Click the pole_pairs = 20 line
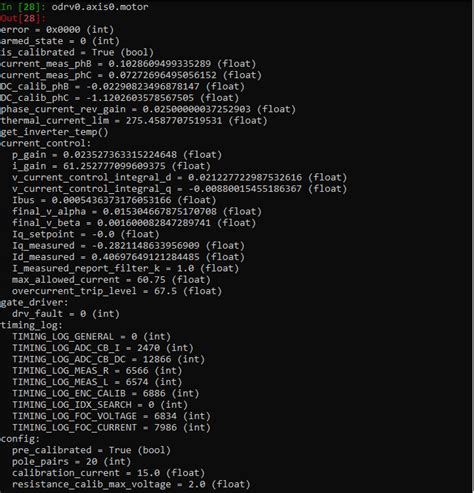474x493 pixels. [x=71, y=462]
